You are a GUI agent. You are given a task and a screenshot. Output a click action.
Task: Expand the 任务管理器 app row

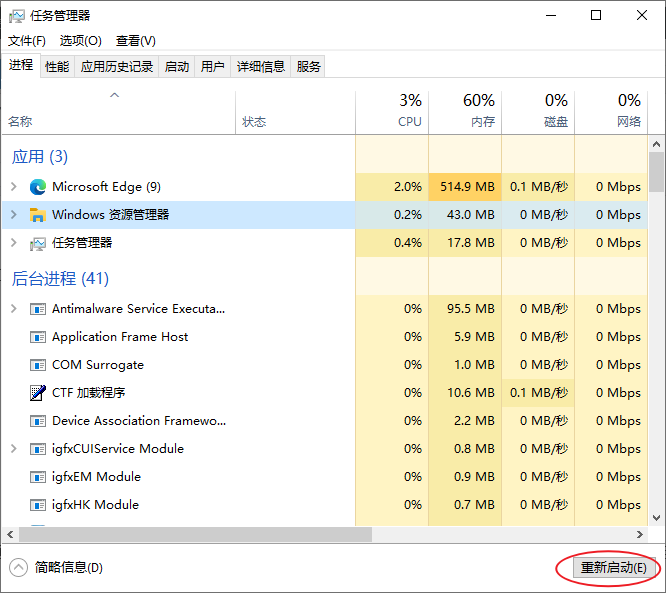tap(14, 243)
